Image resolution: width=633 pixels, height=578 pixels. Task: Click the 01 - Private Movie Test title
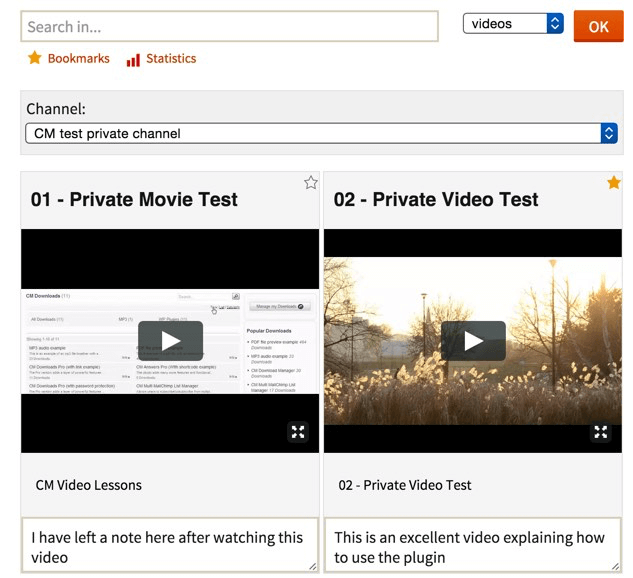[134, 199]
